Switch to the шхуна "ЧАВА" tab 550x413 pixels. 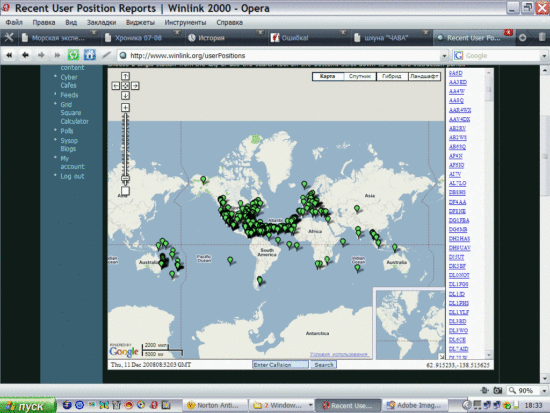click(x=390, y=38)
